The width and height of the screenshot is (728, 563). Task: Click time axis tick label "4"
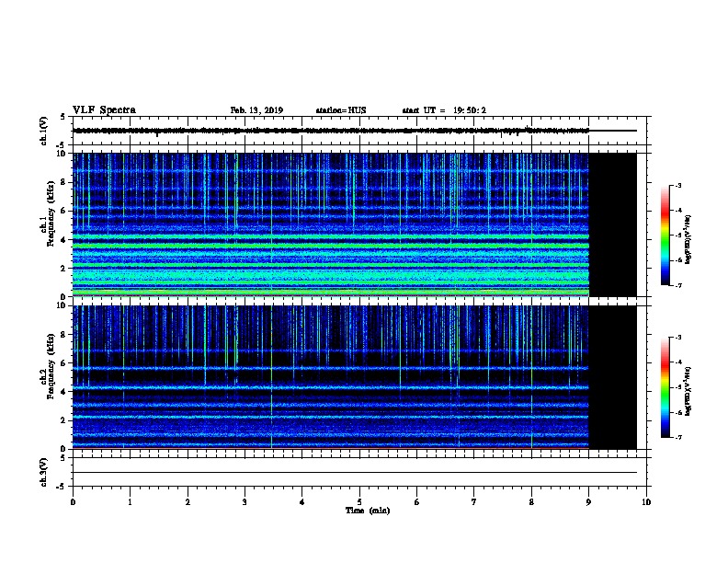(x=302, y=502)
